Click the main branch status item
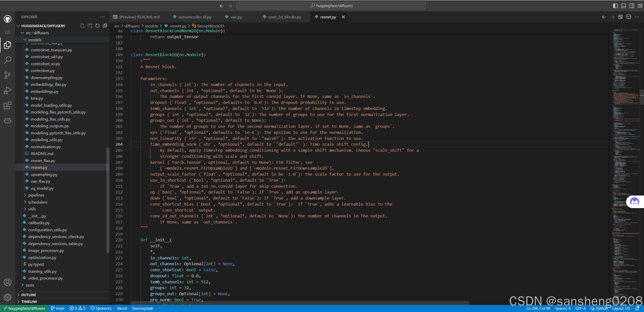Viewport: 644px width, 312px height. 58,308
